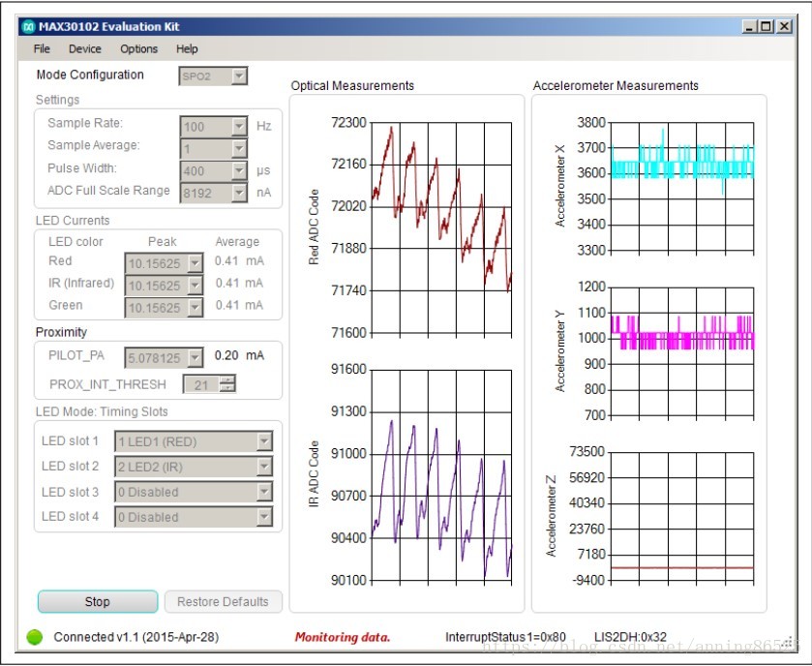The height and width of the screenshot is (666, 812).
Task: Minimize the Evaluation Kit window
Action: point(749,26)
